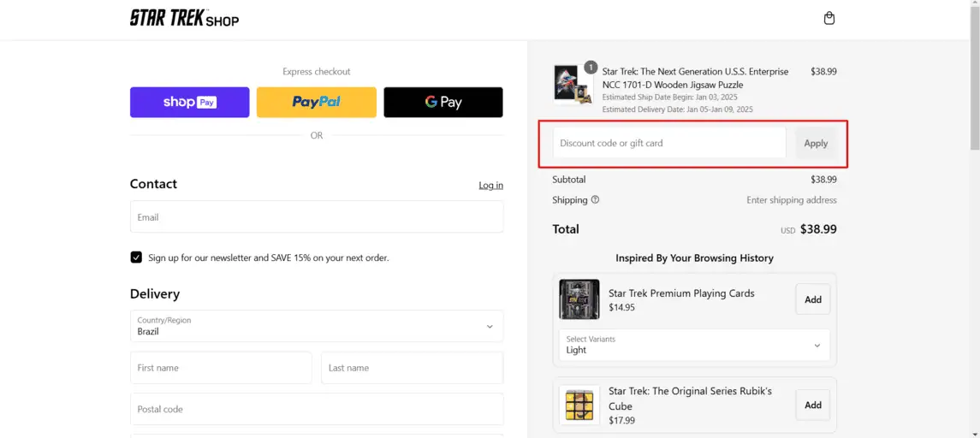Screen dimensions: 980x438
Task: Focus the Email input field
Action: (x=316, y=216)
